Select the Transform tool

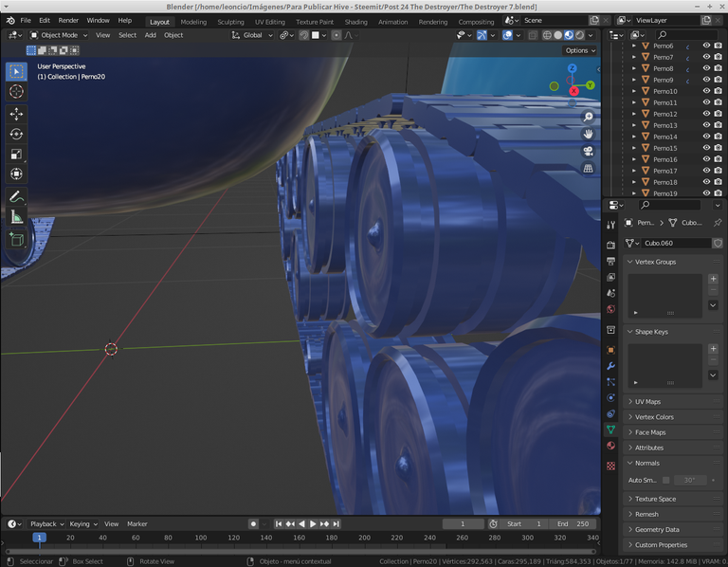click(x=16, y=174)
